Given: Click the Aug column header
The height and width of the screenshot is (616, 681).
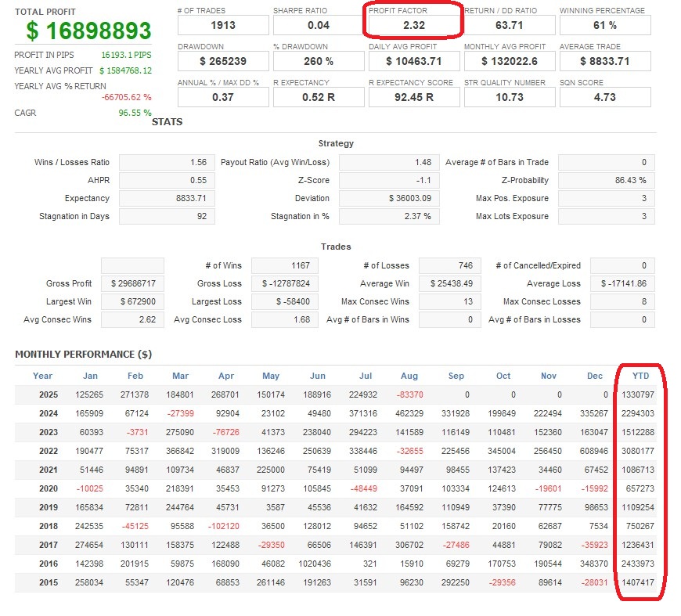Looking at the screenshot, I should [x=409, y=376].
